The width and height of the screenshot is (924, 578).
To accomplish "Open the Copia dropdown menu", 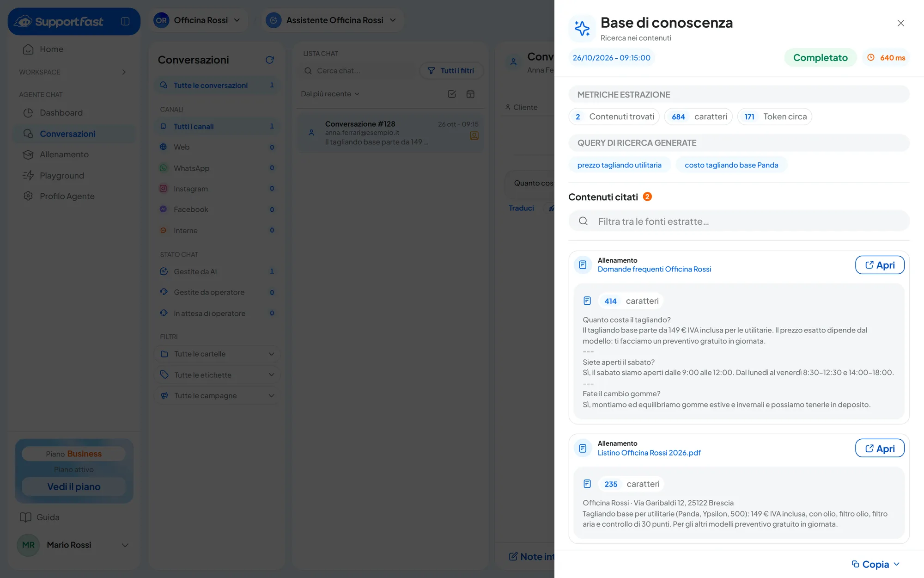I will (x=875, y=564).
